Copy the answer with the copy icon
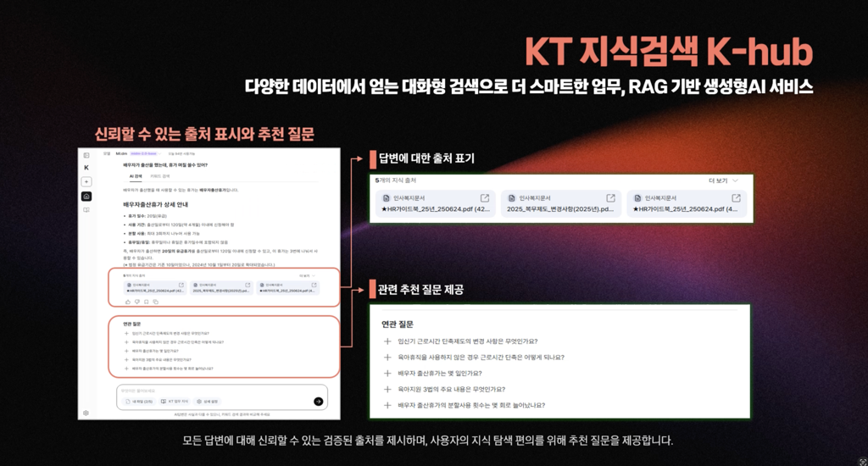The height and width of the screenshot is (466, 868). 156,302
